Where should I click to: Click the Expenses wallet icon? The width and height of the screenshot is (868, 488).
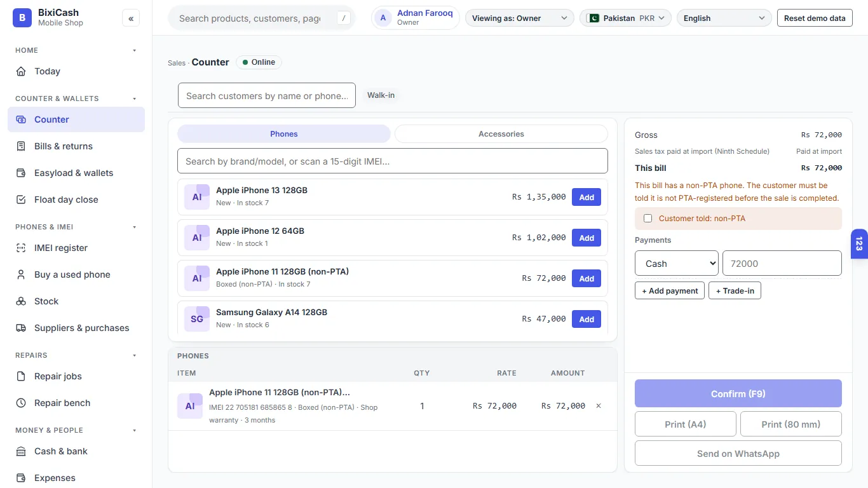tap(21, 478)
